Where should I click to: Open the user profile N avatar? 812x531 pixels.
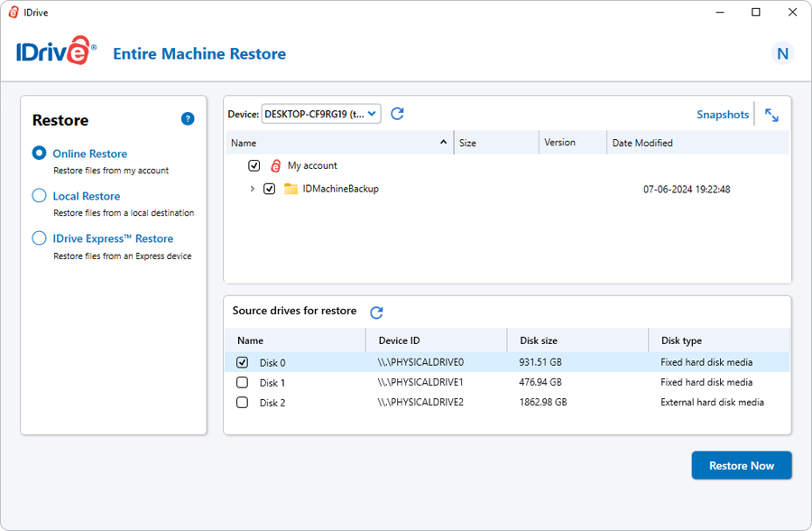(782, 53)
